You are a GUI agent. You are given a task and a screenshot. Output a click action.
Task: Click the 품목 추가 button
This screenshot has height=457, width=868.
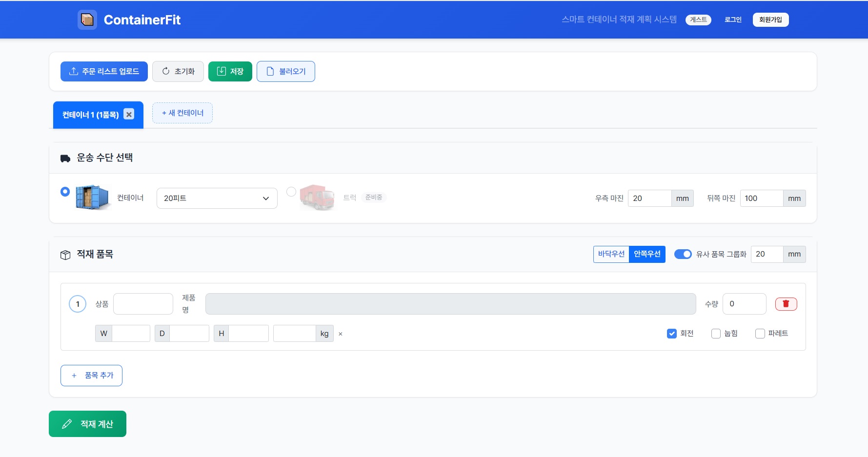tap(91, 376)
